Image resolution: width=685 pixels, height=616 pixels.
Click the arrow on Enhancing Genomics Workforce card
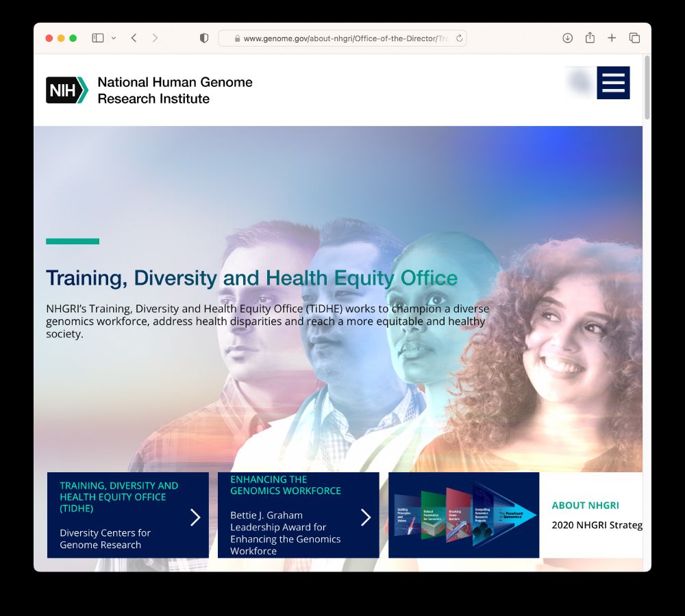(x=366, y=517)
